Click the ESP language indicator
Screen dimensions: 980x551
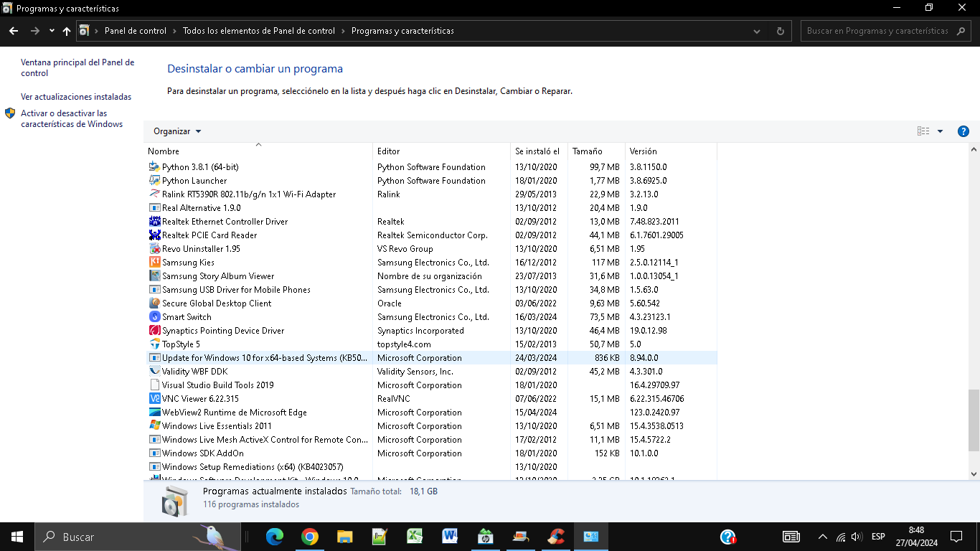point(878,537)
